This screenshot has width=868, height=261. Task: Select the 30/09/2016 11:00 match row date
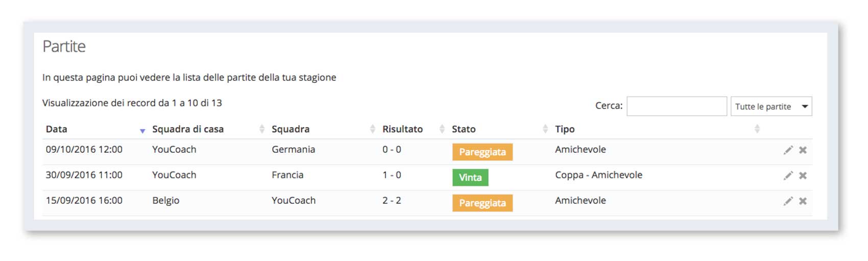coord(84,175)
